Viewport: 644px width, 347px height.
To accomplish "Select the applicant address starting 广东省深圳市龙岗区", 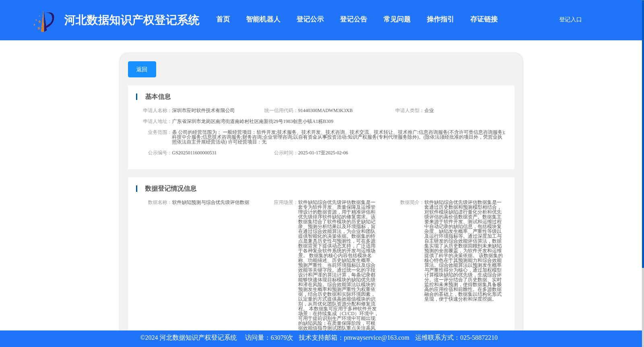I will pos(253,121).
